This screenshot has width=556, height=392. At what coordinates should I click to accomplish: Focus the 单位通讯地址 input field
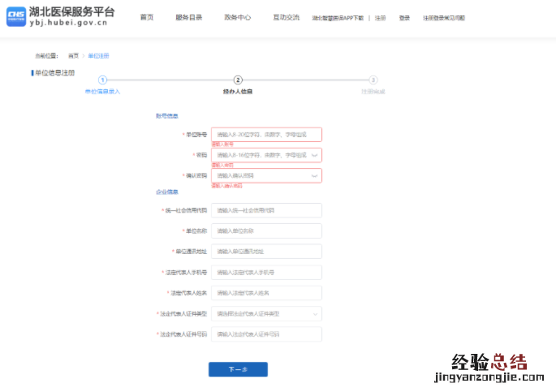(x=266, y=252)
